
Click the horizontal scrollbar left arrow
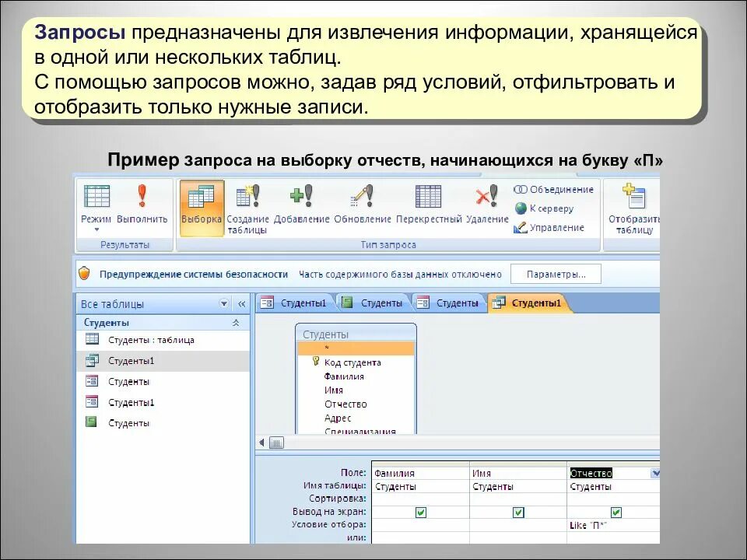[x=261, y=443]
